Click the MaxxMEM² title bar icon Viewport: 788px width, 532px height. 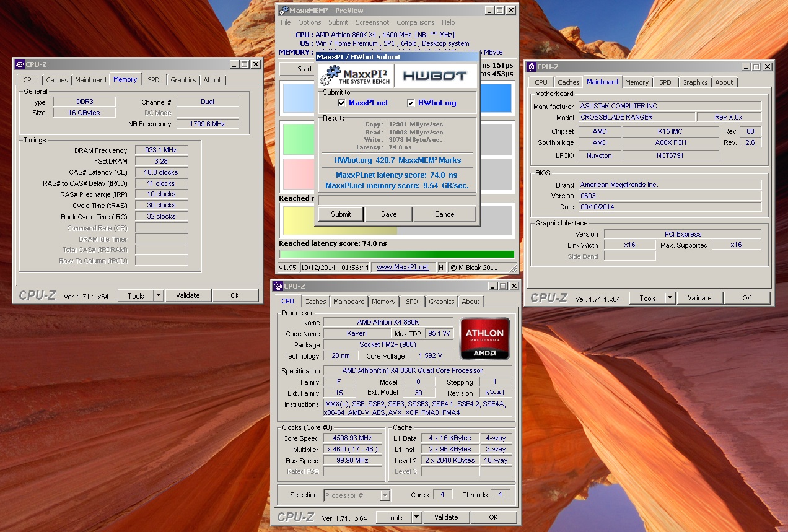click(284, 10)
